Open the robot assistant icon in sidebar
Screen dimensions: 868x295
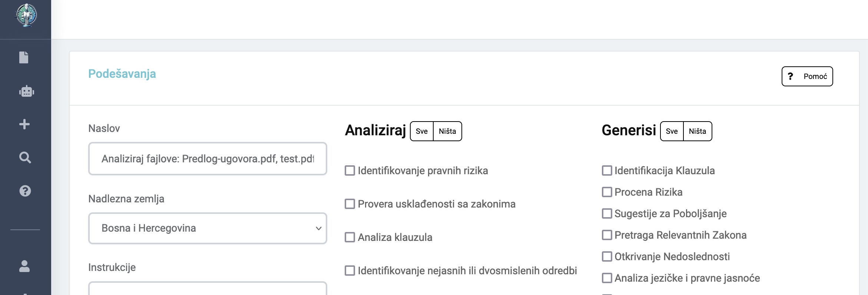[x=26, y=91]
